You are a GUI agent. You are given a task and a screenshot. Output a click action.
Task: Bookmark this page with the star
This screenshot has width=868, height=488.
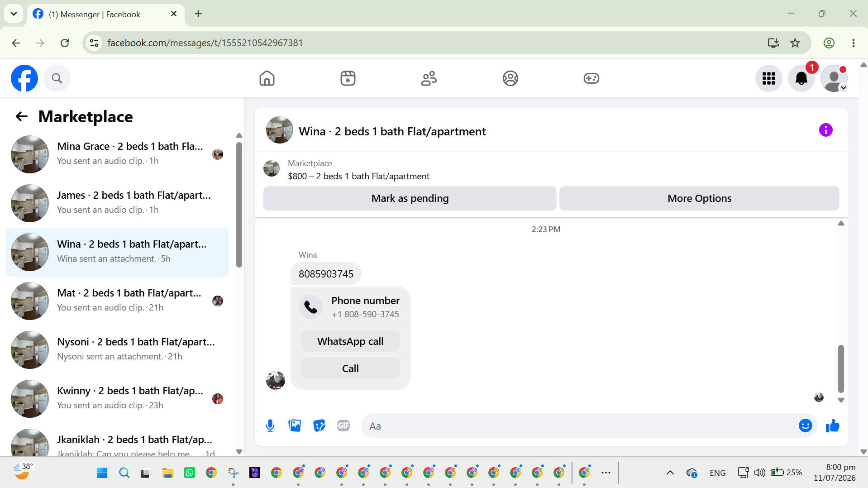point(795,43)
